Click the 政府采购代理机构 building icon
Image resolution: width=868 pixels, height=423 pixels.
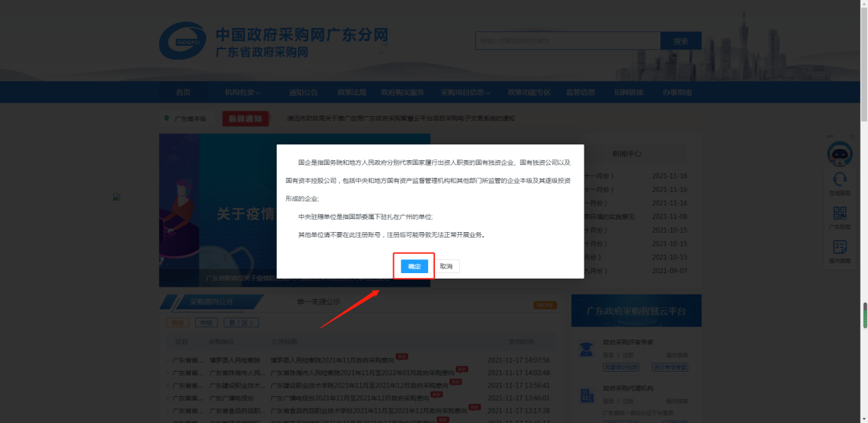[x=586, y=396]
